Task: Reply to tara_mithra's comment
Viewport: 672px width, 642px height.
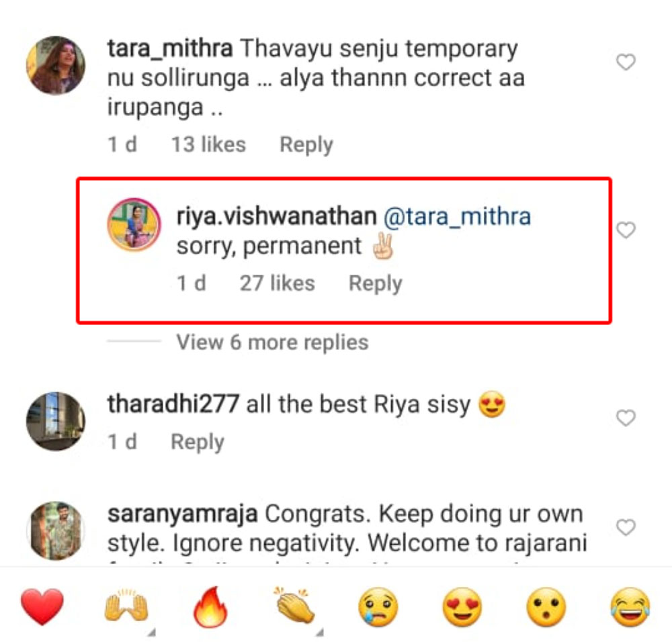Action: click(x=306, y=145)
